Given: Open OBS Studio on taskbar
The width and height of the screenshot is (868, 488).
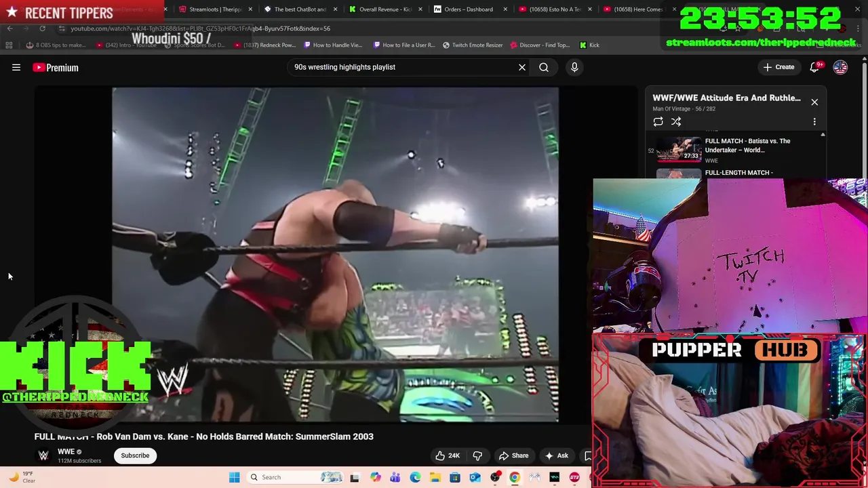Looking at the screenshot, I should coord(495,477).
